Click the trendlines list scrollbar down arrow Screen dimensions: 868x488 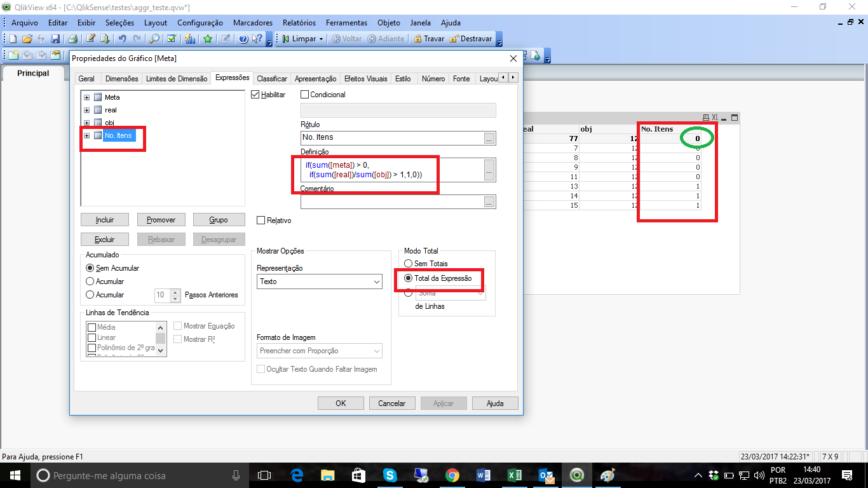(161, 350)
